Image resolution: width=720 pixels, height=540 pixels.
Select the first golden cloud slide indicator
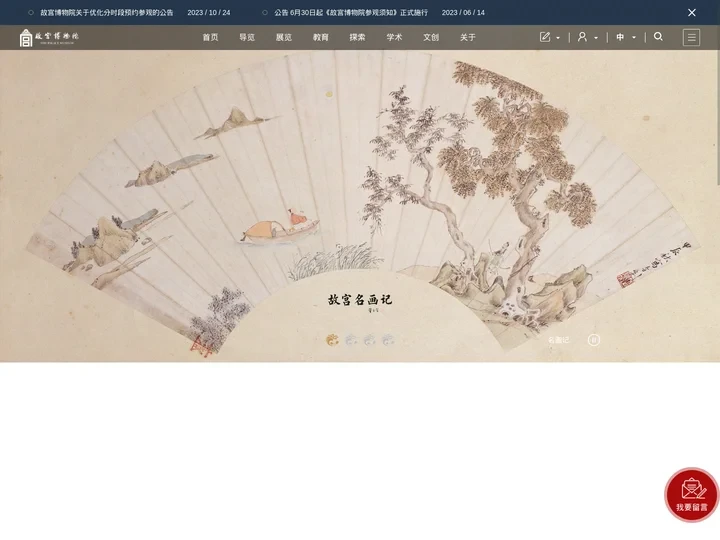pyautogui.click(x=332, y=340)
